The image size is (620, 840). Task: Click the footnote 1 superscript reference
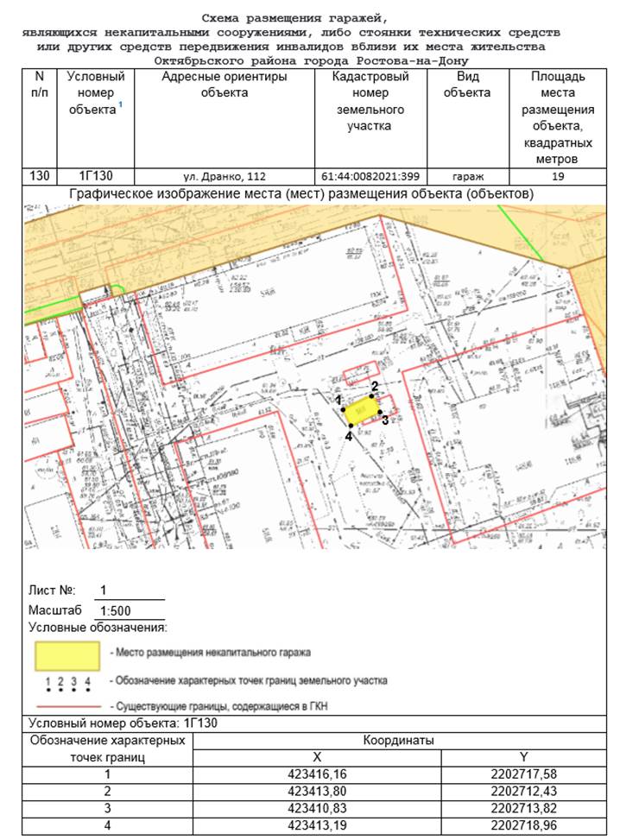point(120,105)
